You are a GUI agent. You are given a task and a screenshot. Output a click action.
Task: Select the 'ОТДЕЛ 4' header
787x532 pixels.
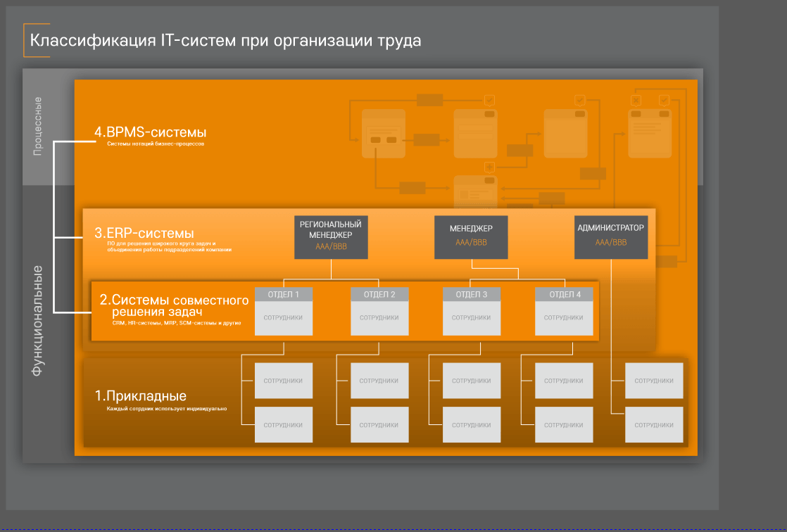click(564, 295)
